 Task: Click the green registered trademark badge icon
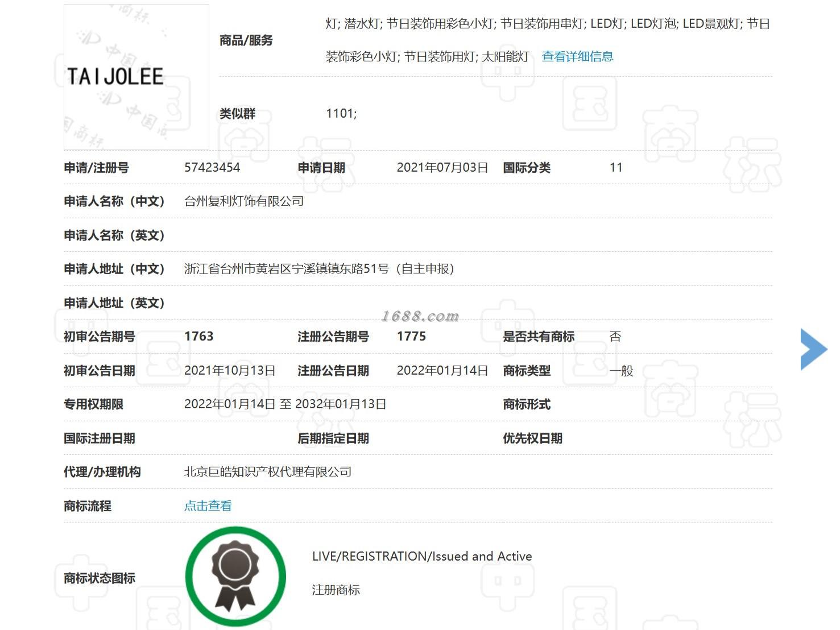pos(235,577)
